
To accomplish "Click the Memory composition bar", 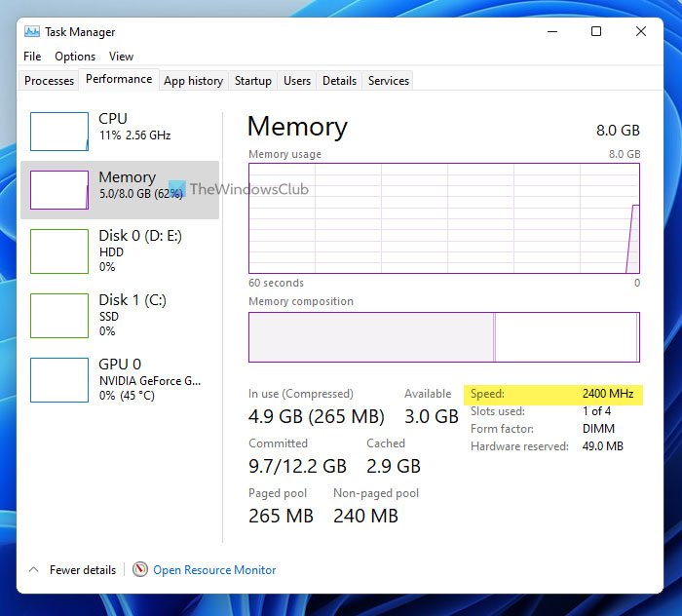I will (443, 337).
